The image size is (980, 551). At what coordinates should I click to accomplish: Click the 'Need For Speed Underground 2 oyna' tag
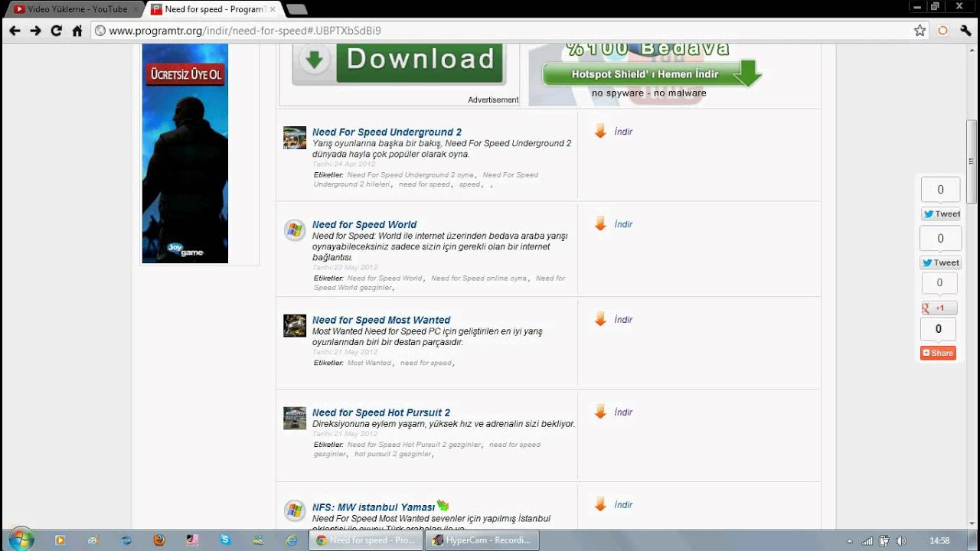click(410, 175)
